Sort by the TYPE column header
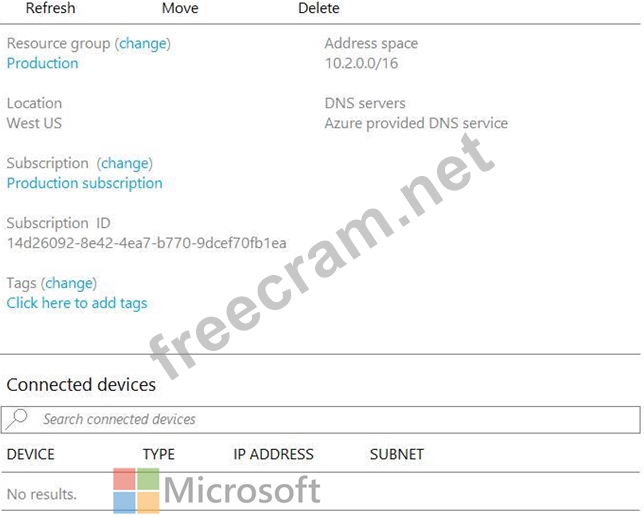Screen dimensions: 644x518 (x=158, y=454)
